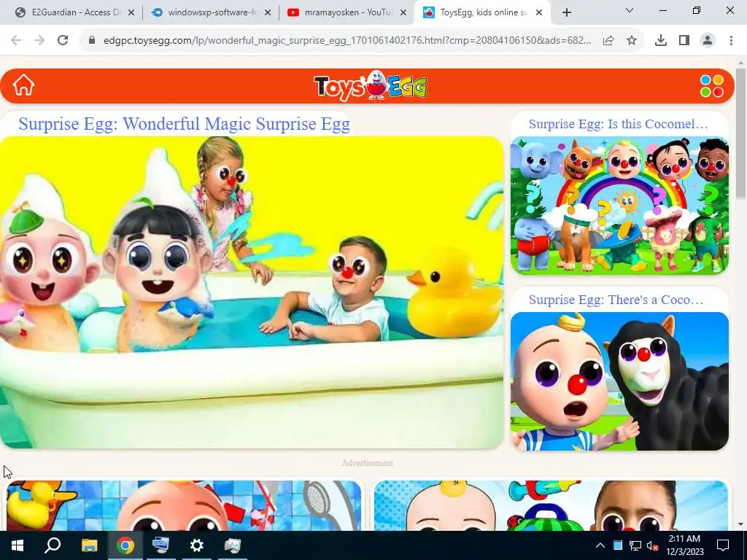Viewport: 747px width, 560px height.
Task: Open the monitor app taskbar icon left of the Settings gear
Action: point(160,545)
